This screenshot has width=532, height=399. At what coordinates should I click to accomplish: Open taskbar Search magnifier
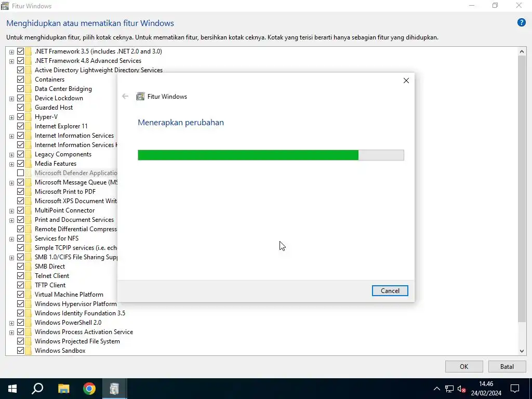[37, 389]
